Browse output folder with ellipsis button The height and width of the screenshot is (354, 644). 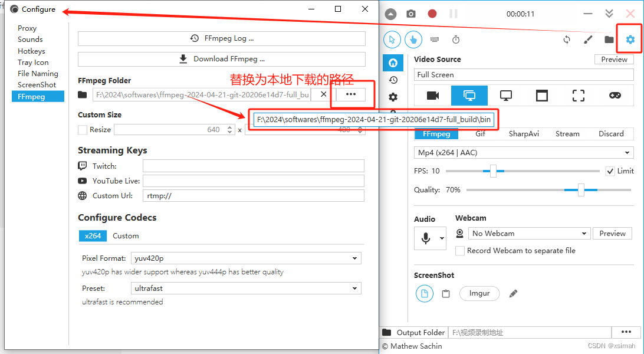(x=626, y=332)
